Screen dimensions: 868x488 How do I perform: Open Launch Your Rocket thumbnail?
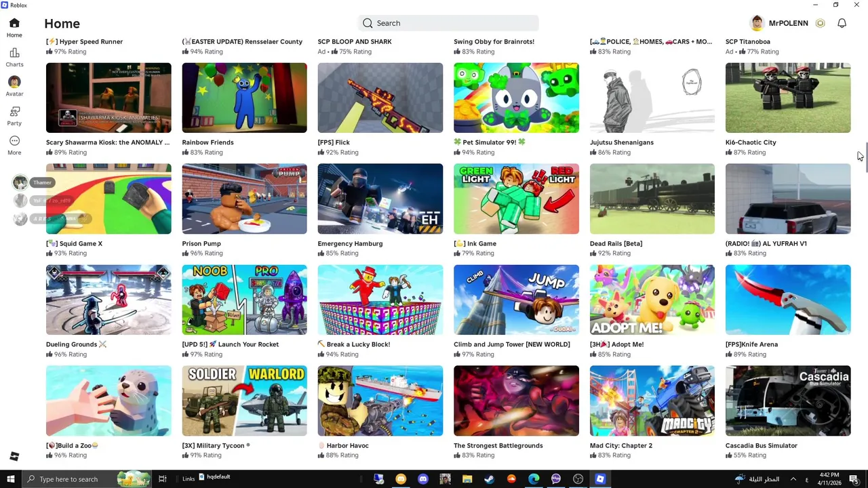click(244, 300)
